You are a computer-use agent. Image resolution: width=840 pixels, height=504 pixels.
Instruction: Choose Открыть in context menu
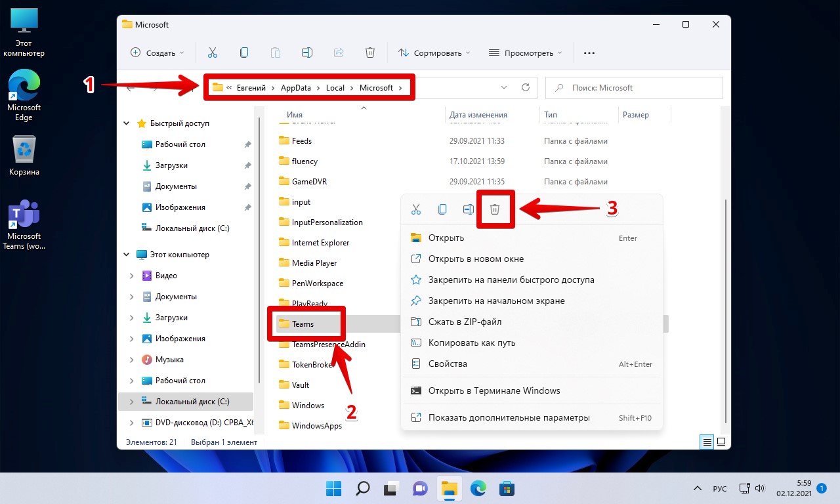[532, 238]
